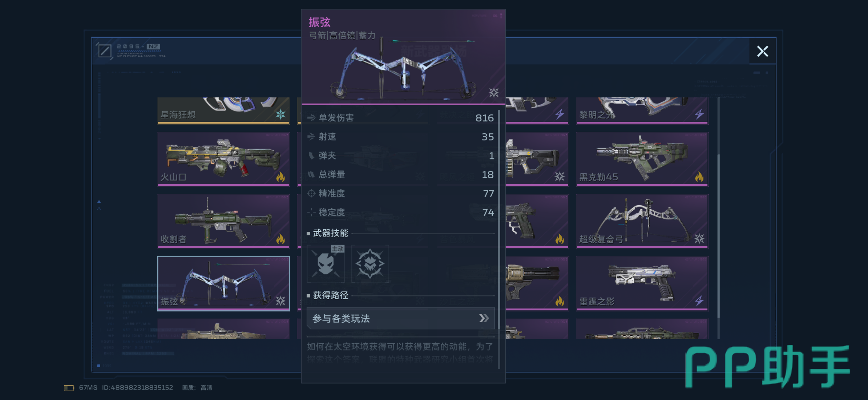Open 参与各类玩法 acquisition path
This screenshot has height=400, width=868.
(x=400, y=318)
